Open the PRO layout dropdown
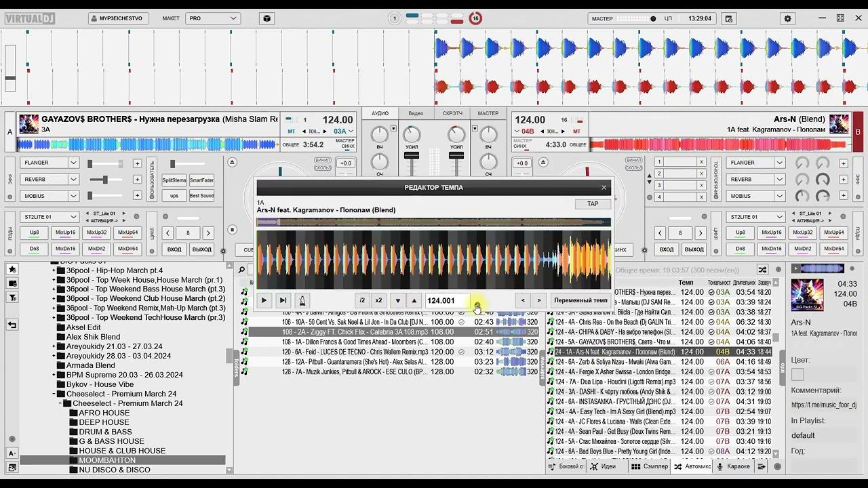Viewport: 868px width, 488px height. click(213, 19)
